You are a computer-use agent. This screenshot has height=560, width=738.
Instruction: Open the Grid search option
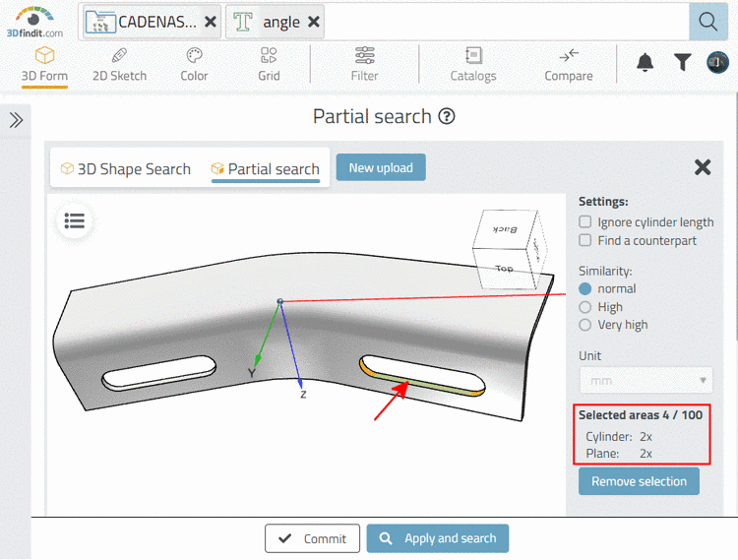coord(269,65)
